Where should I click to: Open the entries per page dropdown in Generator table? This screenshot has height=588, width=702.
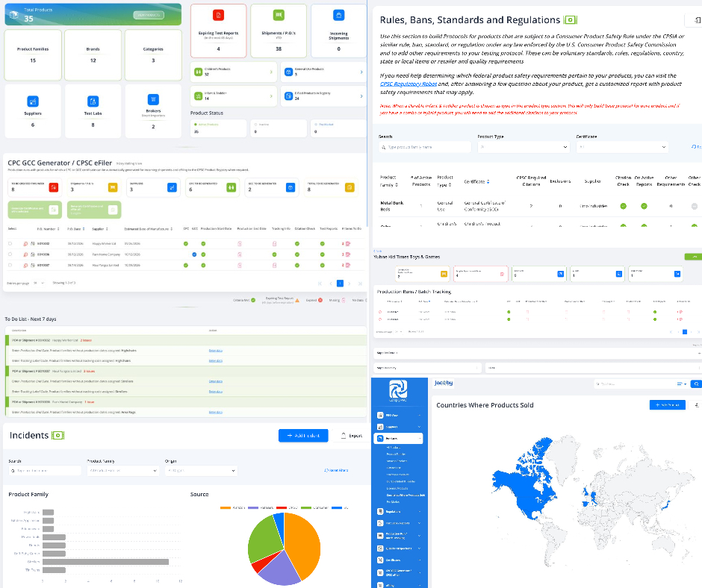tap(39, 283)
